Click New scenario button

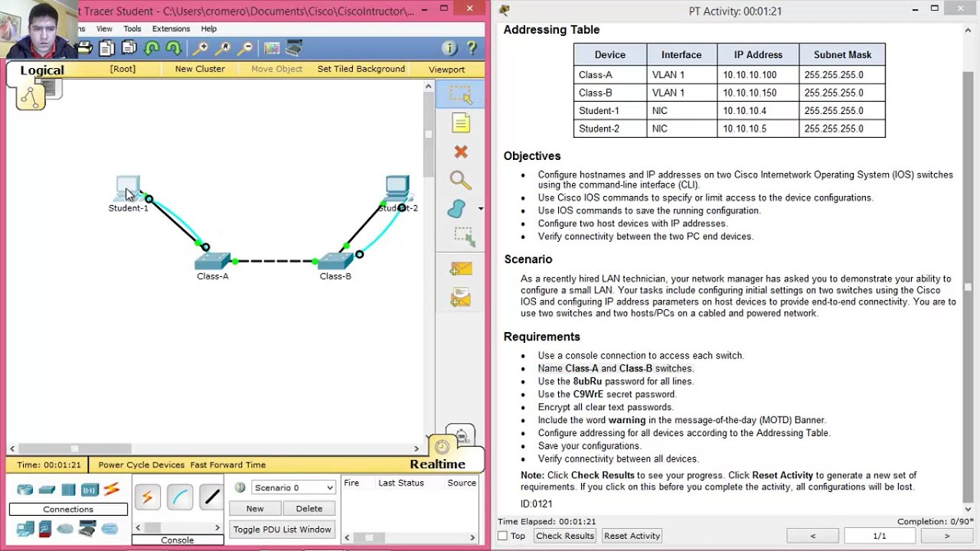pyautogui.click(x=255, y=508)
